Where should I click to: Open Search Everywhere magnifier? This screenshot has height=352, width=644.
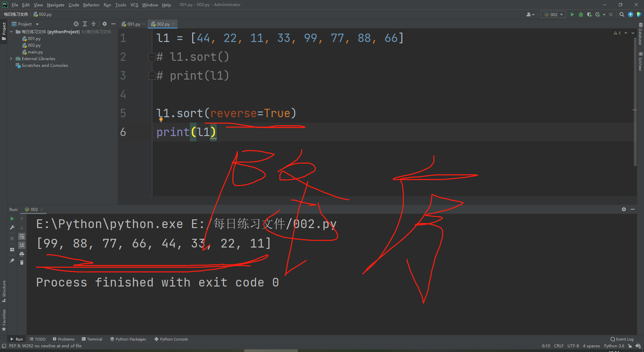point(622,14)
